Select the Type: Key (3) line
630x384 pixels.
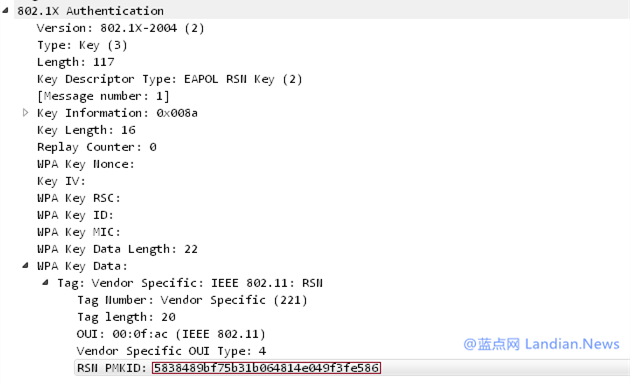tap(82, 45)
